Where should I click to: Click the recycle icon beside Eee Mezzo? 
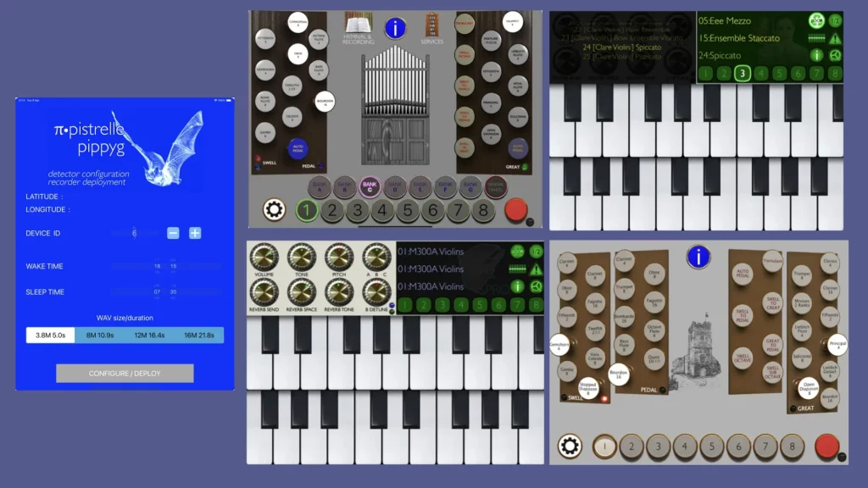(816, 21)
